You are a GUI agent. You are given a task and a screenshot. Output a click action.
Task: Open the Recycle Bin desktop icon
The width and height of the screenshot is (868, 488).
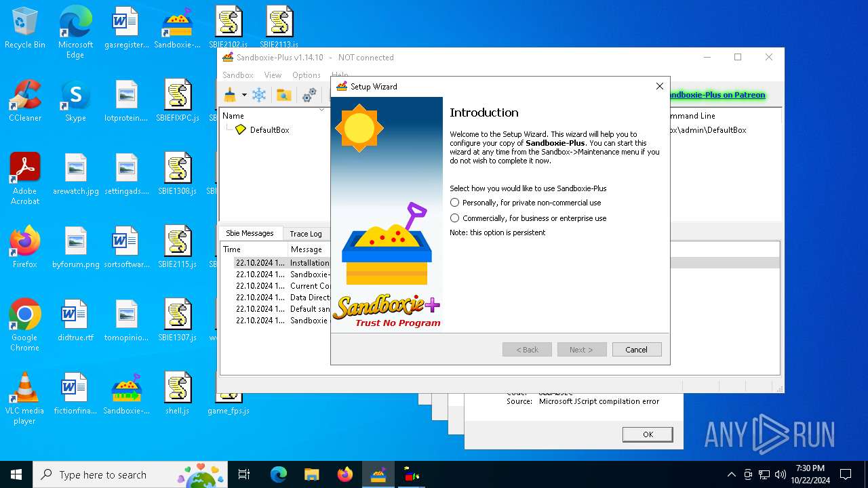(25, 28)
